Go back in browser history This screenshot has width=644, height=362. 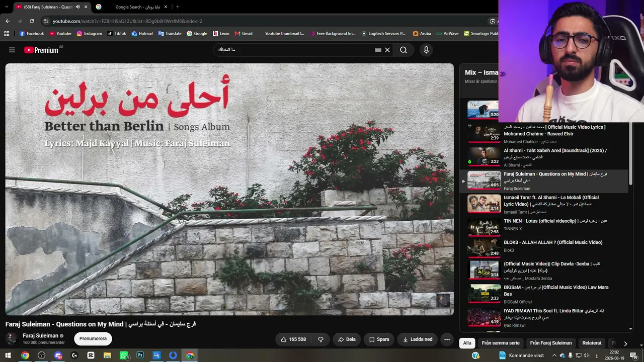(8, 21)
